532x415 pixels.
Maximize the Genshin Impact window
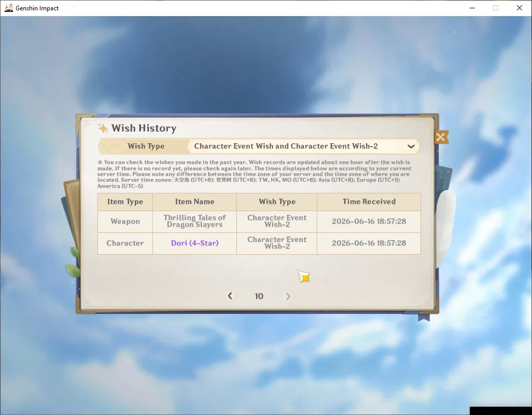tap(496, 8)
